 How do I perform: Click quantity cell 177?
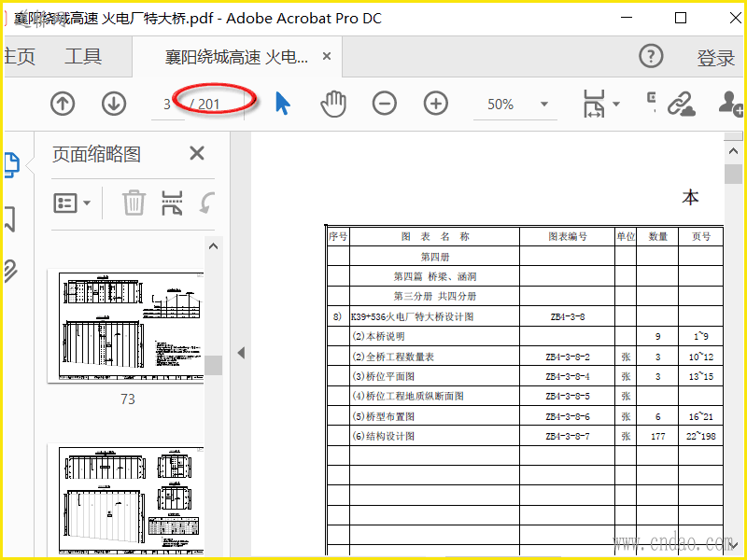658,436
